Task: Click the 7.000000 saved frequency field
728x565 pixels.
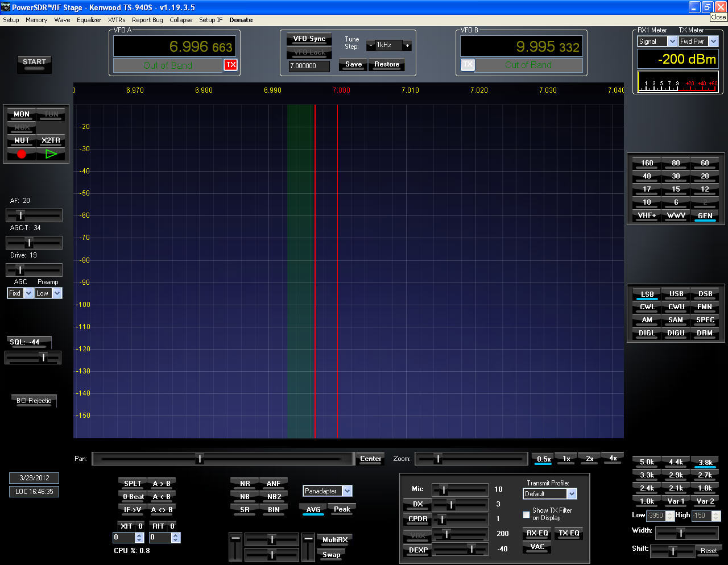Action: click(309, 66)
